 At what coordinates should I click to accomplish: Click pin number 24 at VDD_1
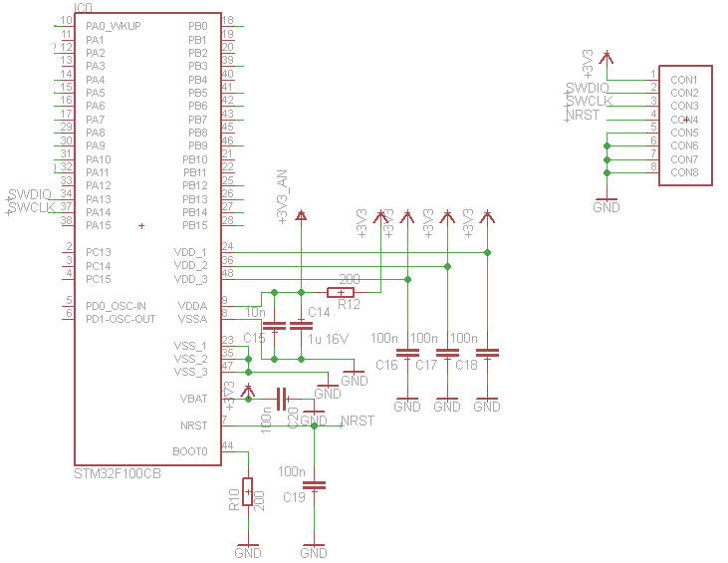(227, 246)
